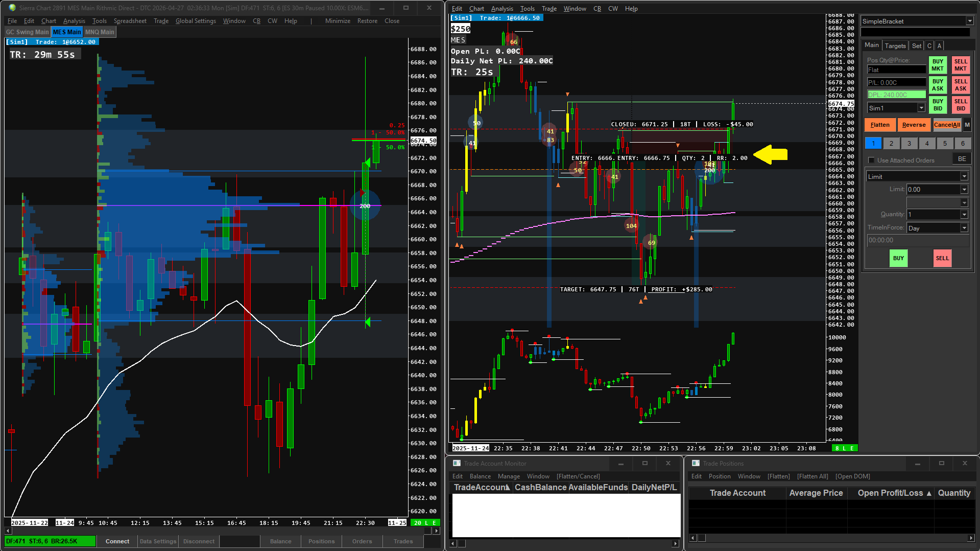Viewport: 980px width, 551px height.
Task: Open the Analysis menu in main window
Action: 74,21
